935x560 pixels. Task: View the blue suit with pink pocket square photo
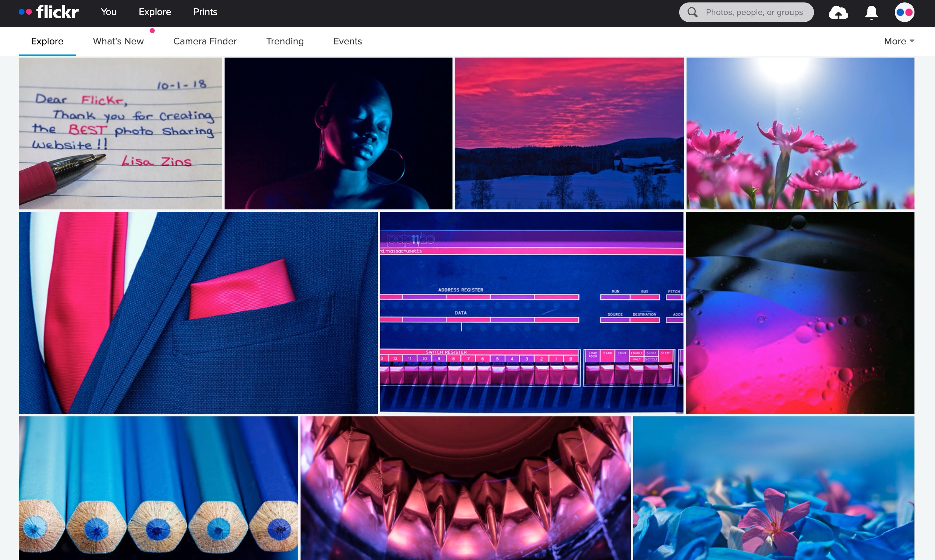198,312
